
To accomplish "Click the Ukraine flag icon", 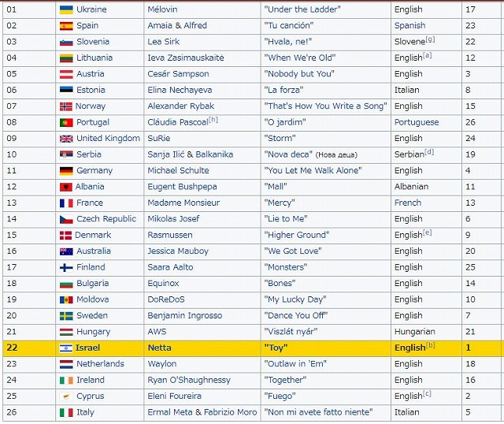I will pyautogui.click(x=66, y=9).
